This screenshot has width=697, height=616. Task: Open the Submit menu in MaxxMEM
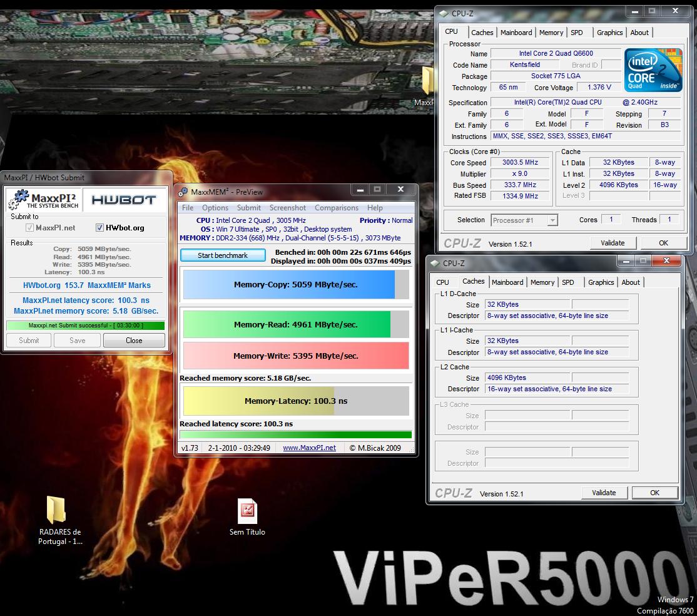249,208
